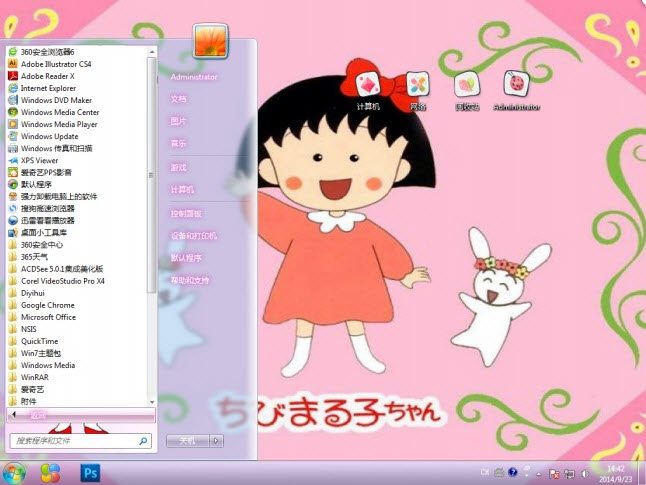Launch XPS Viewer
The height and width of the screenshot is (485, 646).
click(33, 160)
